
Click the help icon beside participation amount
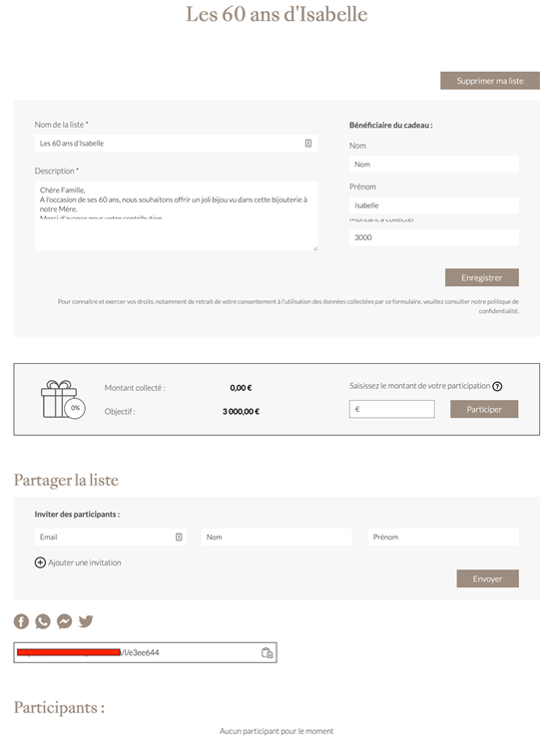click(x=497, y=386)
